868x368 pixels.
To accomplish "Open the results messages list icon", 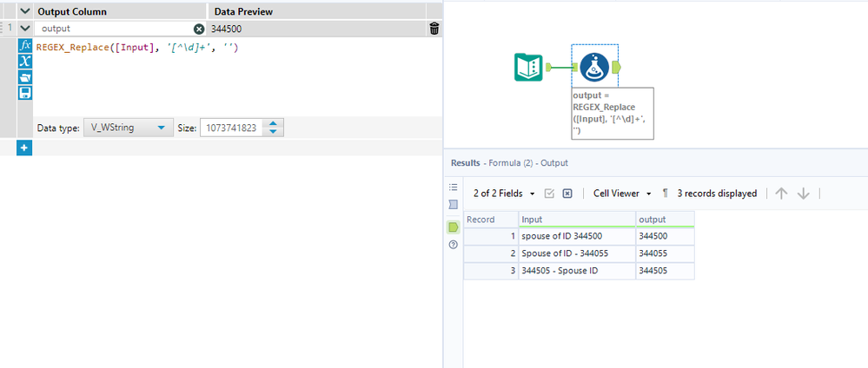I will (x=454, y=187).
